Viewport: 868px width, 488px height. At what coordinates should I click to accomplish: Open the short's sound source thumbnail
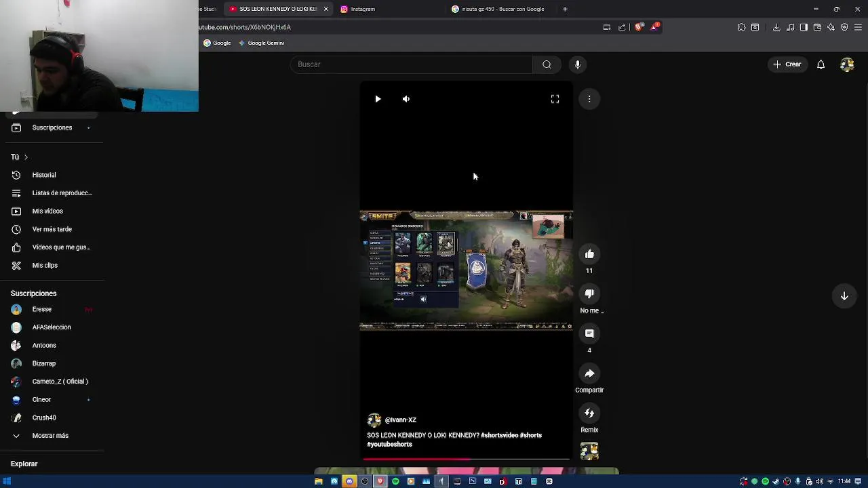tap(589, 451)
